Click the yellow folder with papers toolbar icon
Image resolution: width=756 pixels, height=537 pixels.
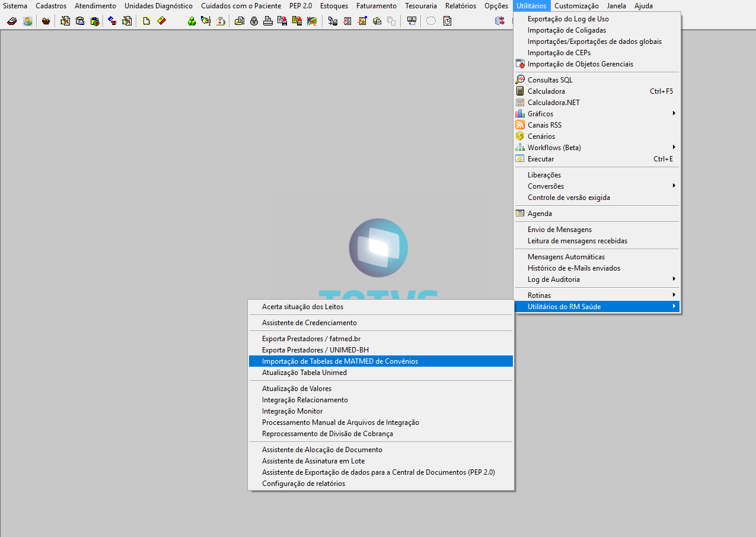click(240, 21)
